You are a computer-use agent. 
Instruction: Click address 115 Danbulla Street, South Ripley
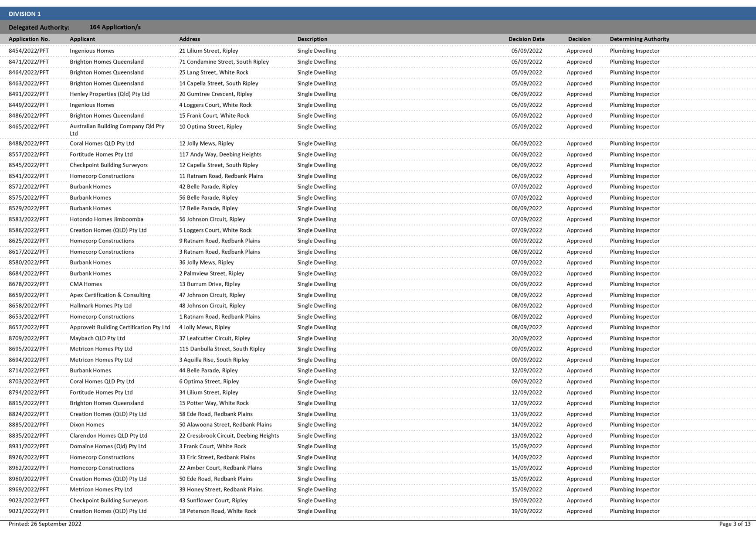coord(222,349)
